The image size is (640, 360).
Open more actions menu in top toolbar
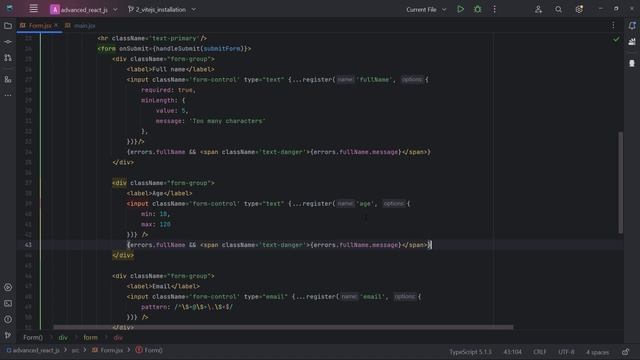pyautogui.click(x=494, y=9)
